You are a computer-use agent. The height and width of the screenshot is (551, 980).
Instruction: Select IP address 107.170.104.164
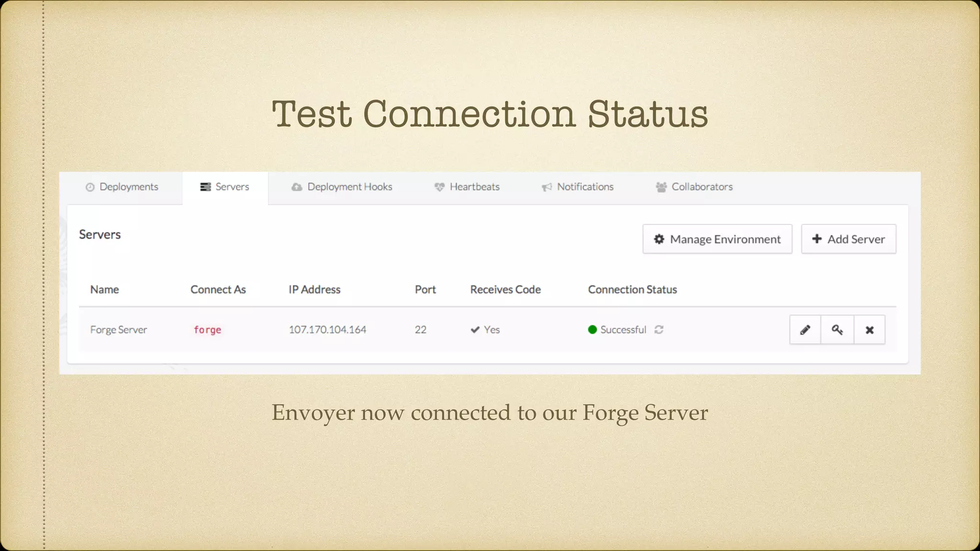click(327, 330)
